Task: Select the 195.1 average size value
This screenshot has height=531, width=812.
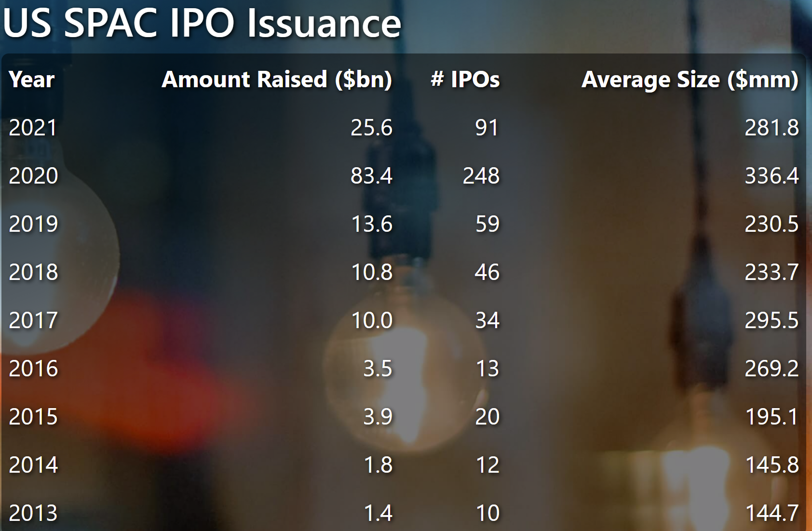Action: pos(771,417)
